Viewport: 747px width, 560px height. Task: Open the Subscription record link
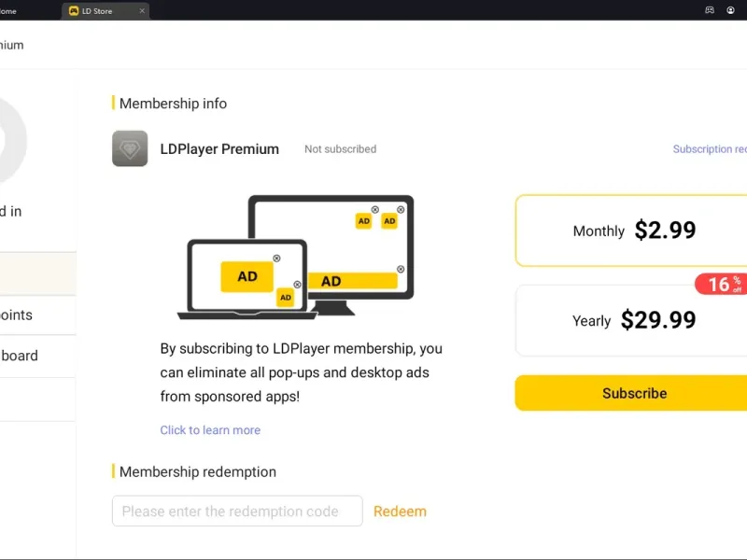click(710, 149)
